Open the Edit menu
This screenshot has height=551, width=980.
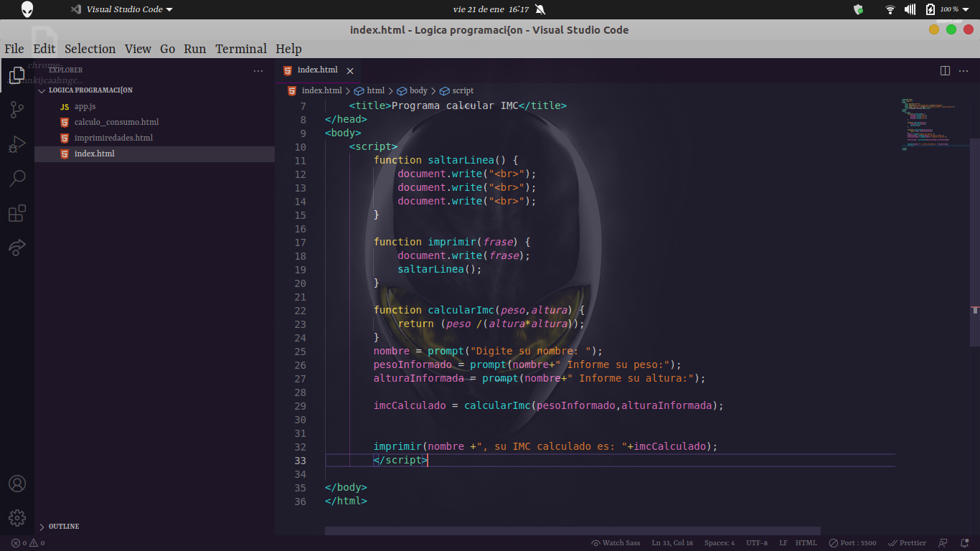(44, 49)
